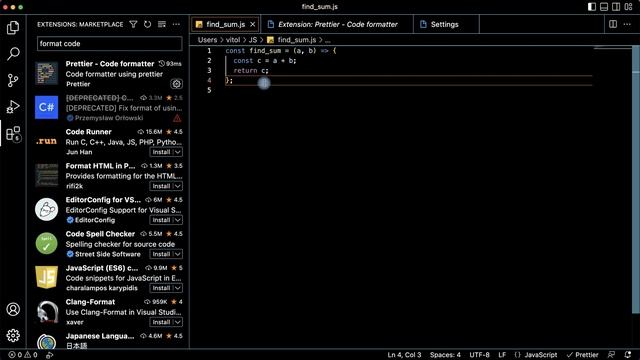This screenshot has height=360, width=640.
Task: Install JavaScript (ES6) code snippets
Action: [161, 288]
